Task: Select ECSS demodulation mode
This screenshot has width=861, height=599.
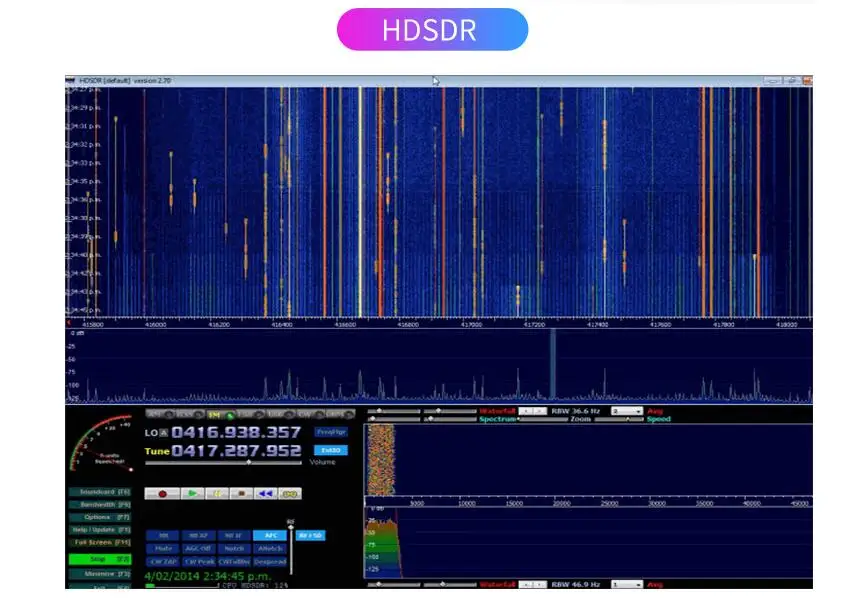Action: pos(190,414)
